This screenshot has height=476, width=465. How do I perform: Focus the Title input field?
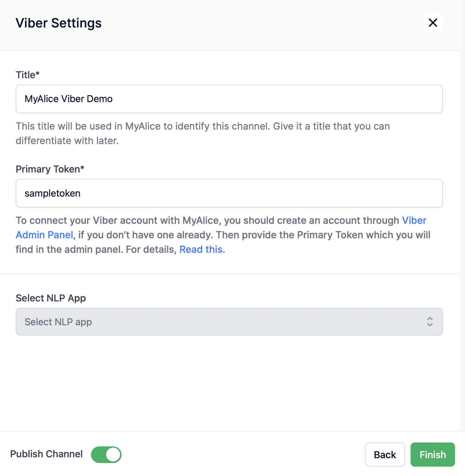[x=229, y=99]
